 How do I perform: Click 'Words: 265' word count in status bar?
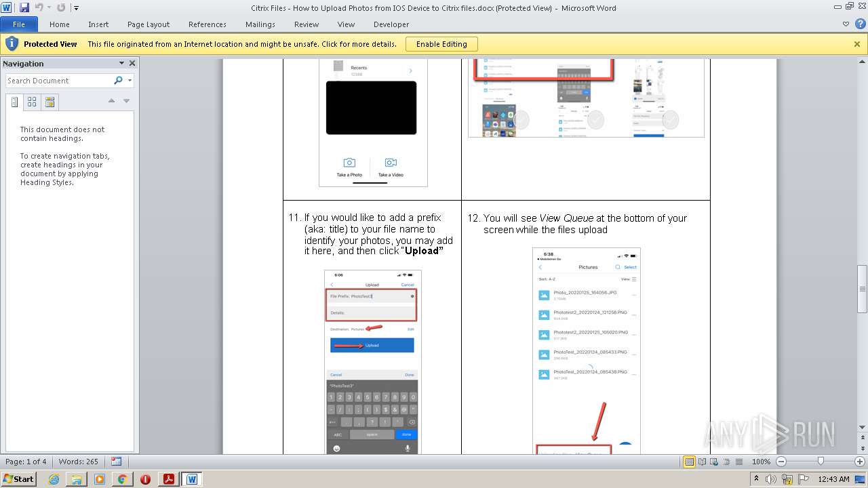(x=79, y=462)
